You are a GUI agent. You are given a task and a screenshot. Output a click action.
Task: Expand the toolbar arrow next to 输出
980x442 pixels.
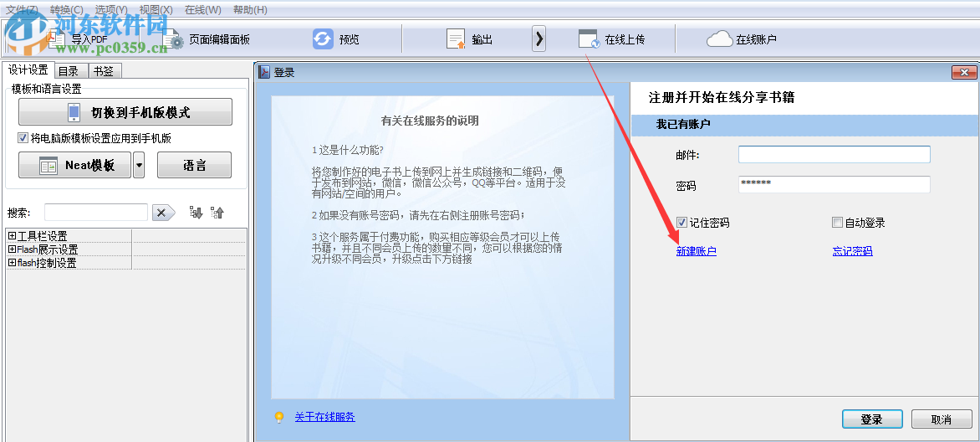point(538,39)
